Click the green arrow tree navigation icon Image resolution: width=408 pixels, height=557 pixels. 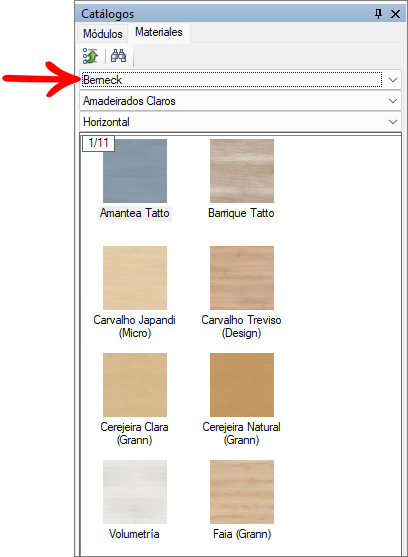point(91,56)
